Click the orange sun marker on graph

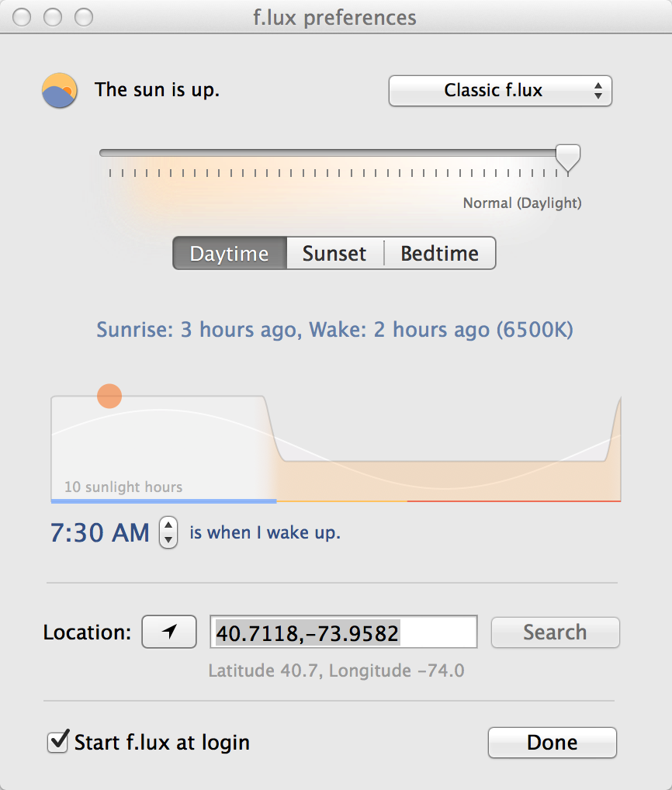click(109, 396)
